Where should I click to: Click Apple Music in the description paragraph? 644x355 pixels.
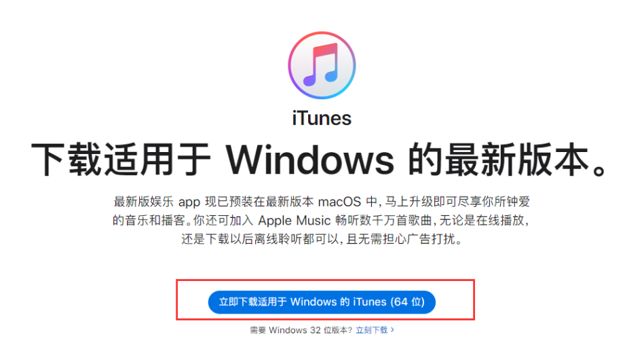pyautogui.click(x=294, y=221)
